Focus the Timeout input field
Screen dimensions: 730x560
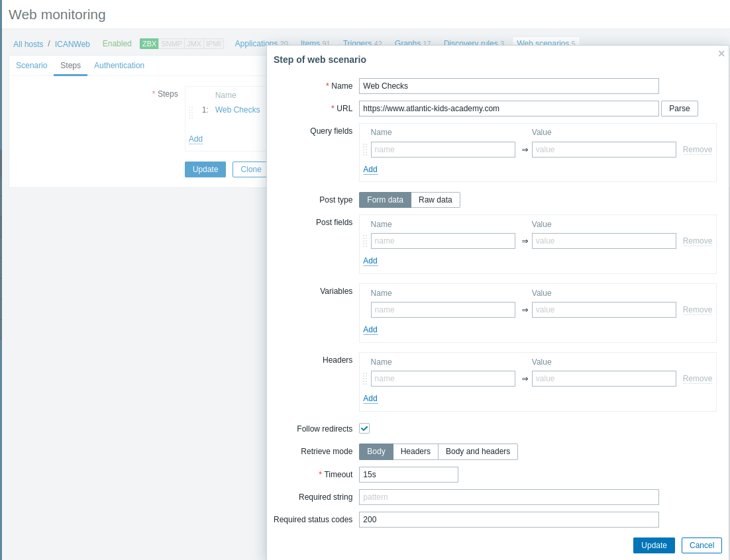click(409, 475)
